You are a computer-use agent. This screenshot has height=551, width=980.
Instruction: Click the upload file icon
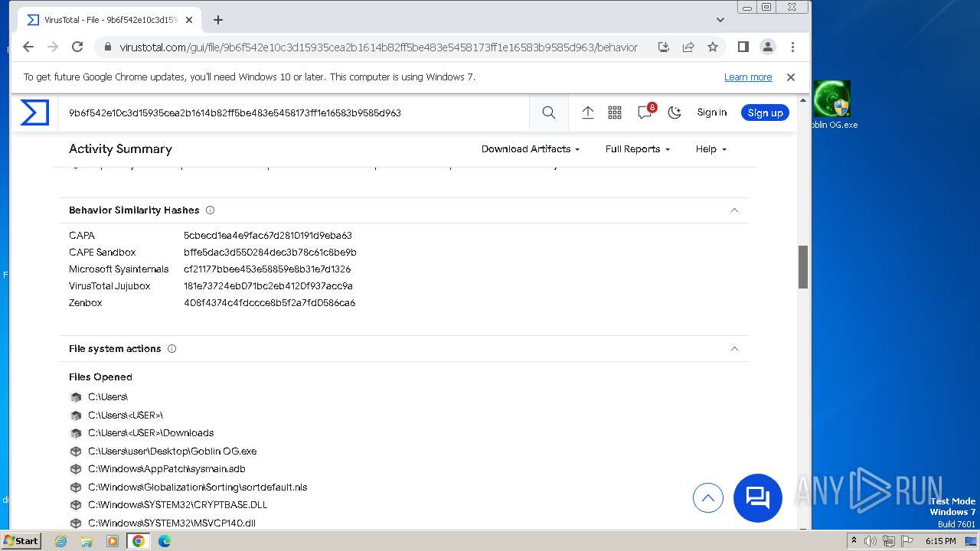pyautogui.click(x=588, y=112)
